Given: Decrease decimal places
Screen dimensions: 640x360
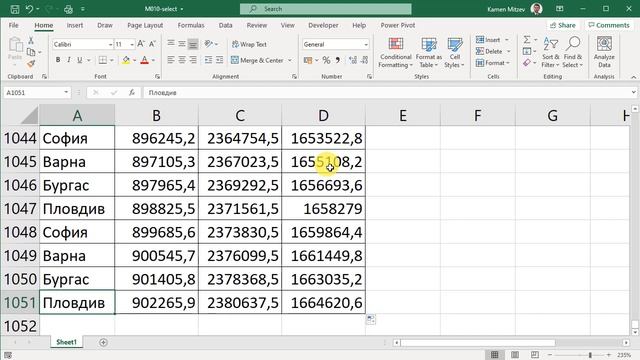Looking at the screenshot, I should [x=364, y=60].
